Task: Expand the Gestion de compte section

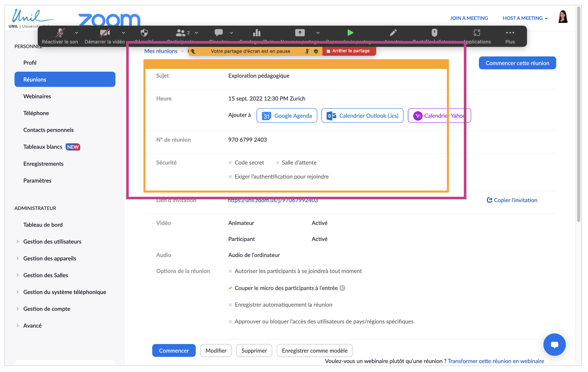Action: pyautogui.click(x=47, y=308)
